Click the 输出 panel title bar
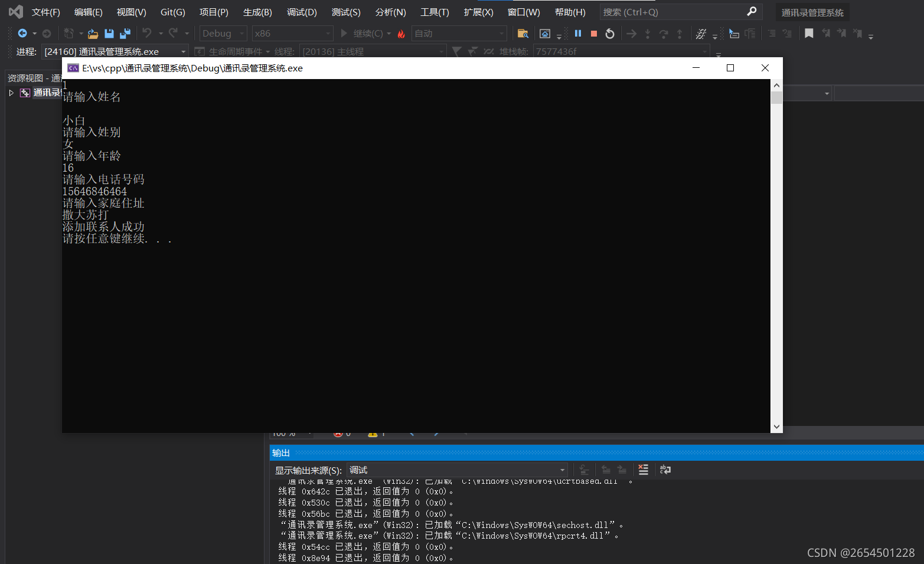Image resolution: width=924 pixels, height=564 pixels. [x=596, y=452]
